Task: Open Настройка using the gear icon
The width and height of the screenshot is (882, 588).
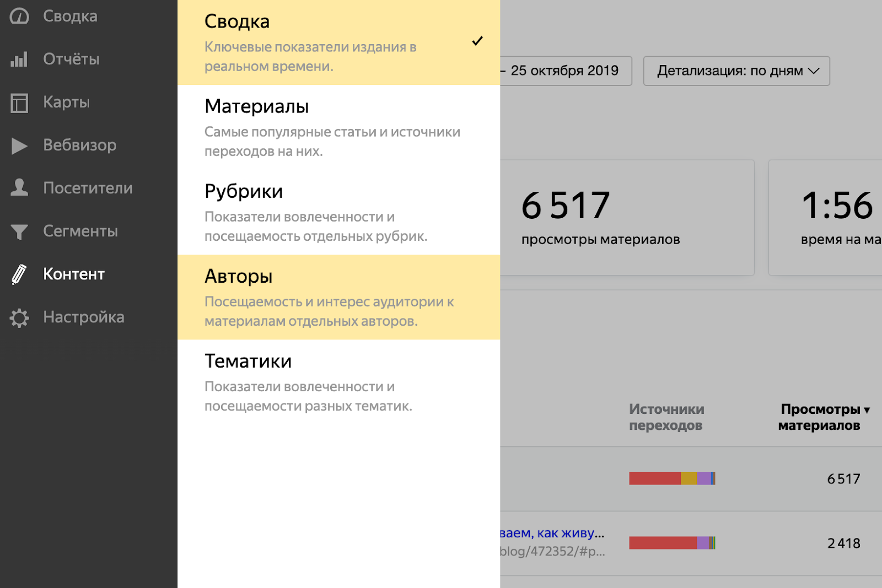Action: (x=20, y=317)
